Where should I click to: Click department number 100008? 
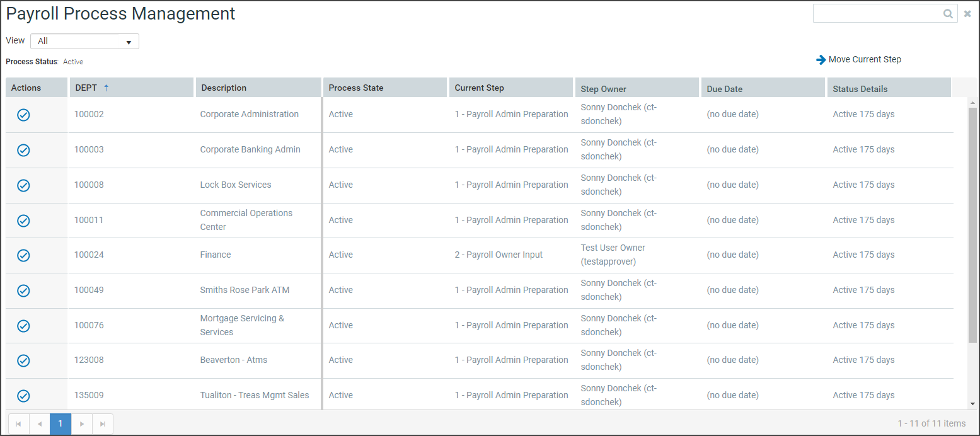pyautogui.click(x=89, y=185)
